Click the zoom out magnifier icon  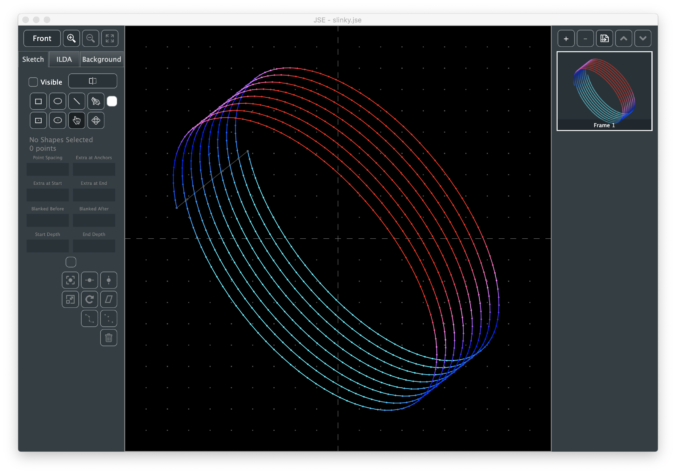(x=90, y=38)
